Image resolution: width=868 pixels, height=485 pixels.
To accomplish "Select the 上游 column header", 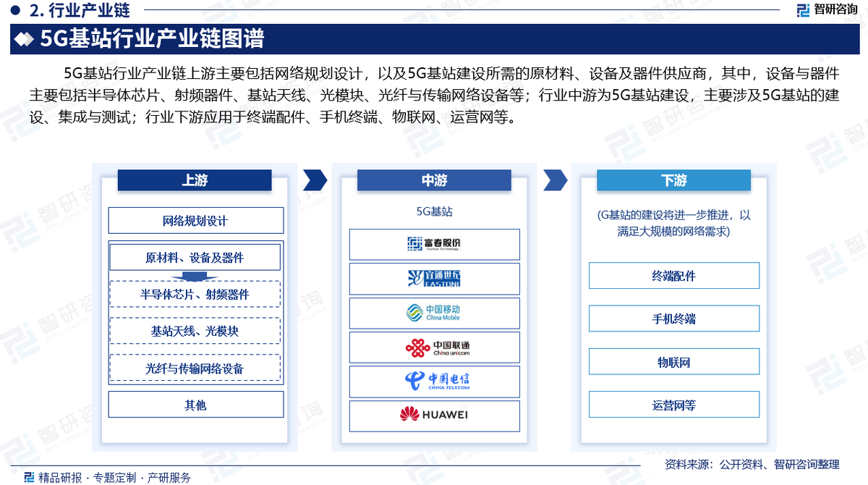I will coord(195,180).
